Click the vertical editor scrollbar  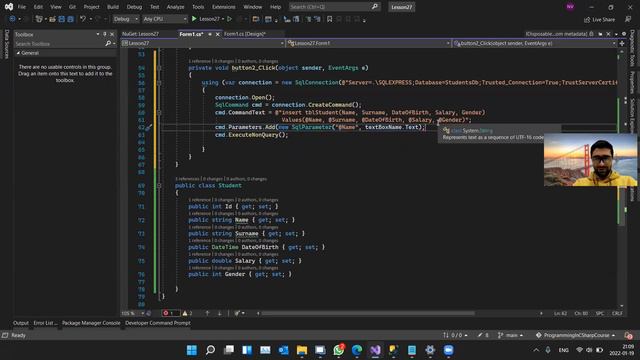(622, 179)
